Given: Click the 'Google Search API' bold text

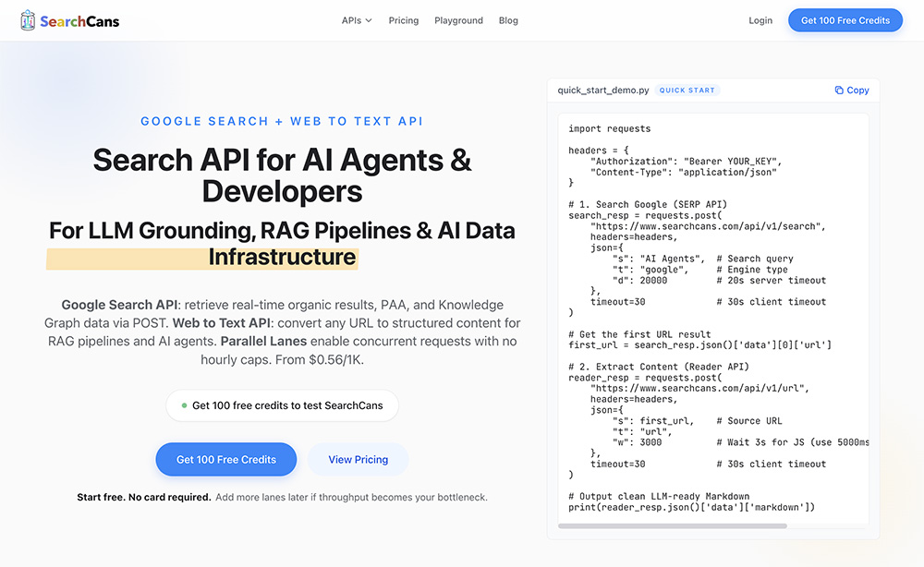Looking at the screenshot, I should click(x=119, y=305).
